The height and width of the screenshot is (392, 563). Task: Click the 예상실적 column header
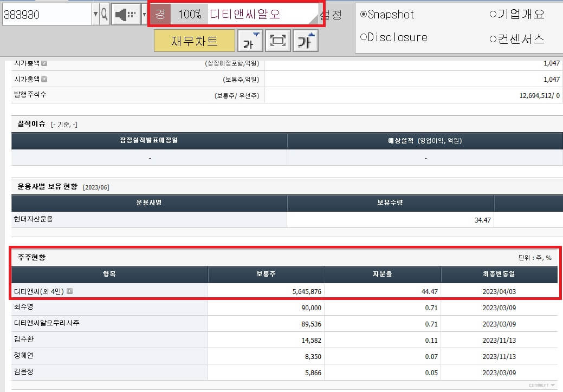[425, 141]
